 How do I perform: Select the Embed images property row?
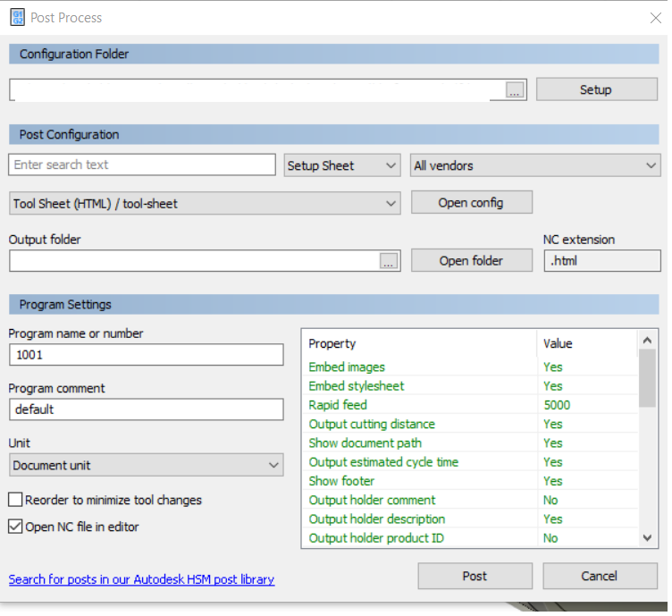(x=470, y=367)
